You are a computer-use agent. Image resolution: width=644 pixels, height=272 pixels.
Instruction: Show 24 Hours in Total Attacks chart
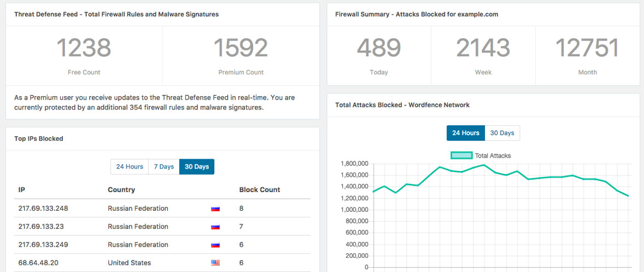point(466,133)
